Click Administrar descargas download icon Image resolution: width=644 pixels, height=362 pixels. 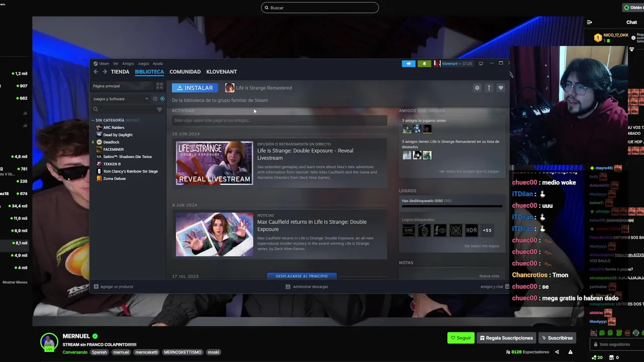288,287
